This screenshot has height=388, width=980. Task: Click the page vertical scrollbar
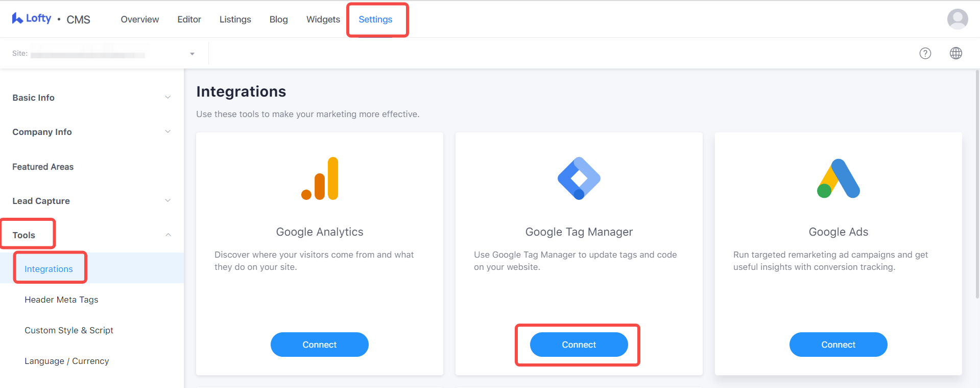(977, 184)
